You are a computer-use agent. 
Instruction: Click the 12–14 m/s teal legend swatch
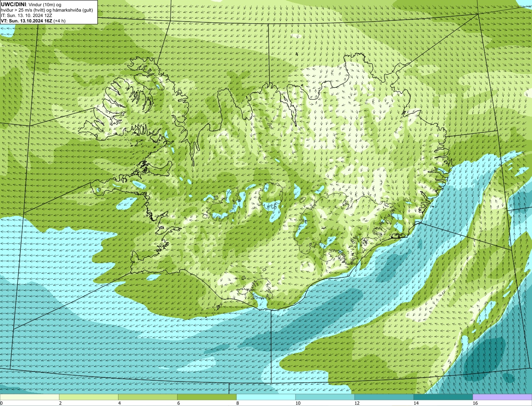point(384,397)
